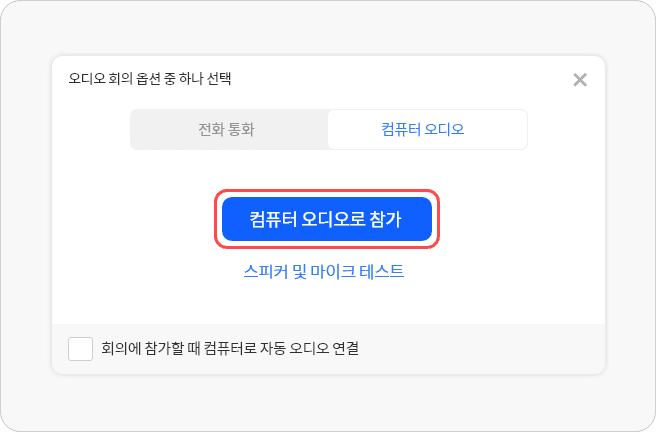Screen dimensions: 656x432
Task: Choose the Computer Audio option
Action: tap(426, 130)
